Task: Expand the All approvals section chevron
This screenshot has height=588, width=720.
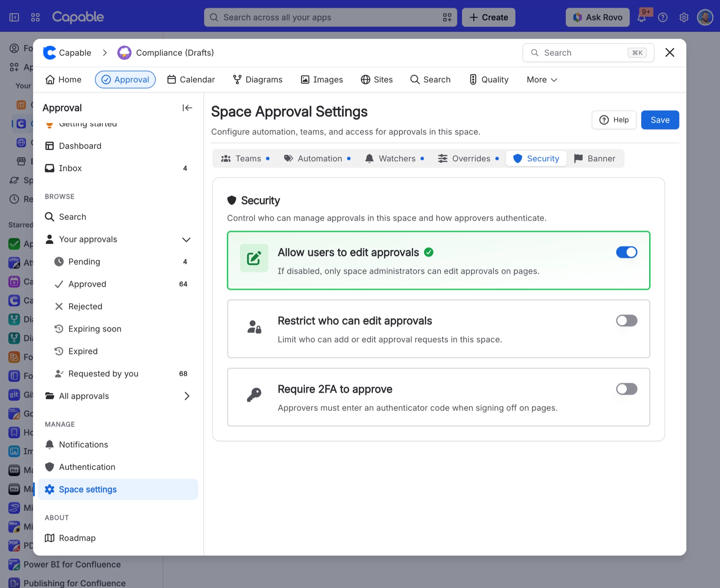Action: (187, 396)
